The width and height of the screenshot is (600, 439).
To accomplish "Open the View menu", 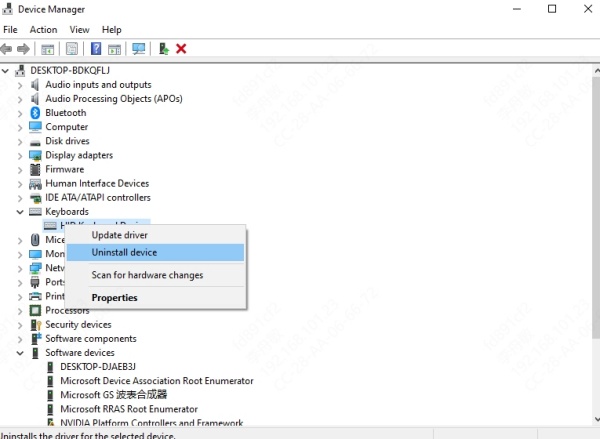I will coord(80,29).
